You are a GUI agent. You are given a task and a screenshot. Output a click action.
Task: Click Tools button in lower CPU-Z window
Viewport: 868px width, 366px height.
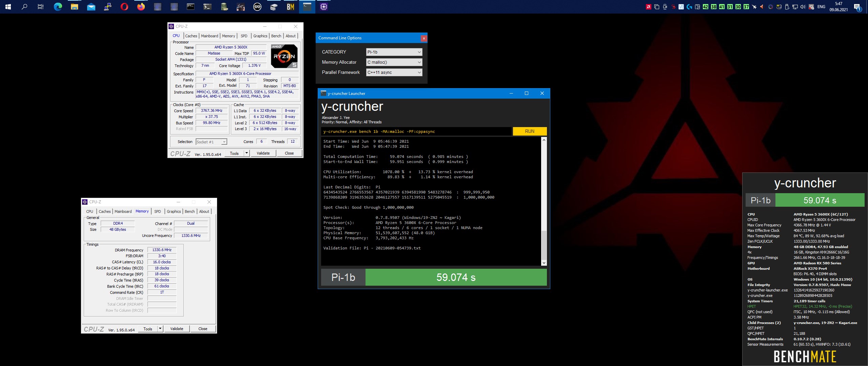[x=148, y=329]
